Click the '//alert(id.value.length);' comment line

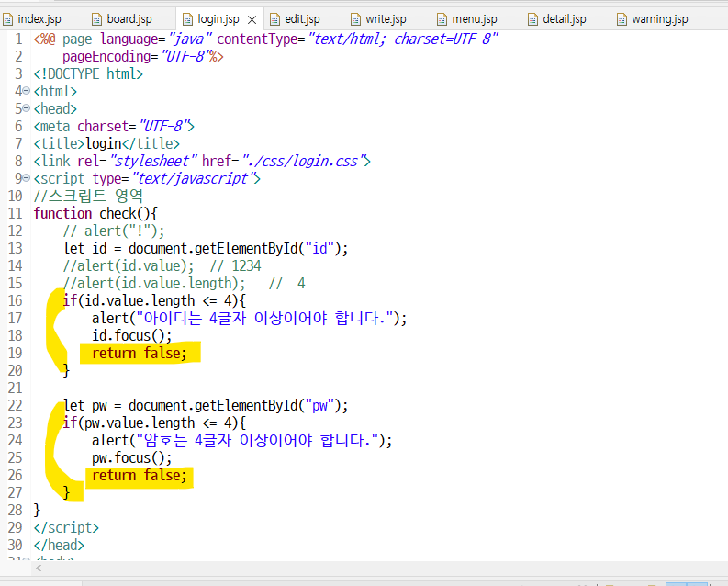point(154,283)
